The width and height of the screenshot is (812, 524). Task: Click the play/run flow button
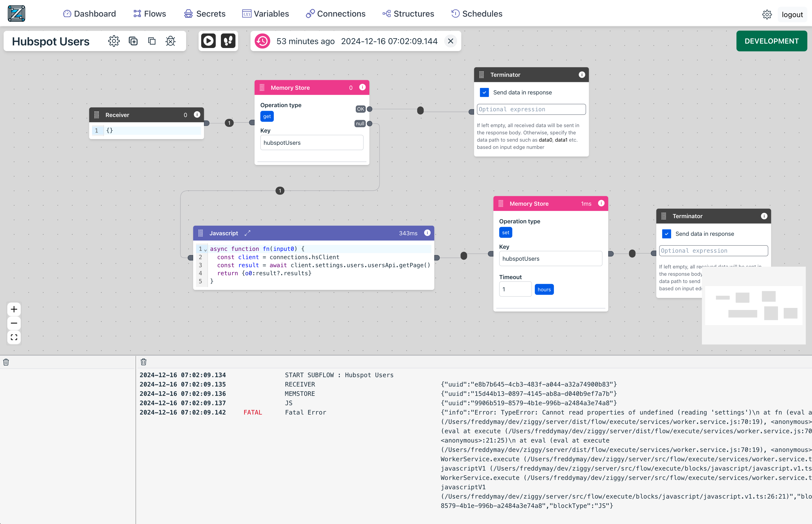click(x=209, y=41)
